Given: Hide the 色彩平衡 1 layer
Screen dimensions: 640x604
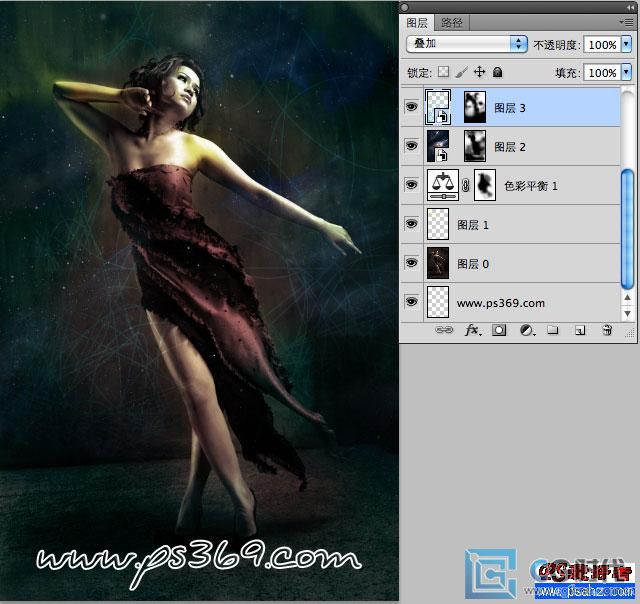Looking at the screenshot, I should click(411, 184).
